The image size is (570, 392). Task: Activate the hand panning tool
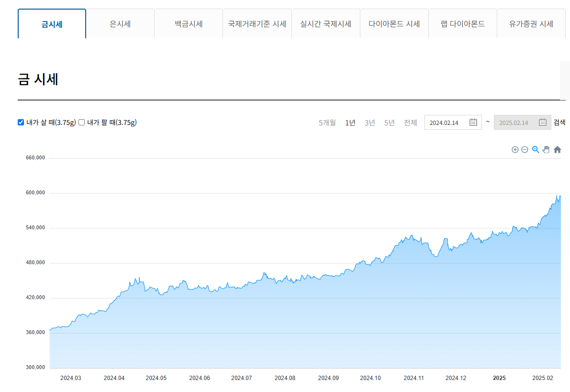point(546,149)
